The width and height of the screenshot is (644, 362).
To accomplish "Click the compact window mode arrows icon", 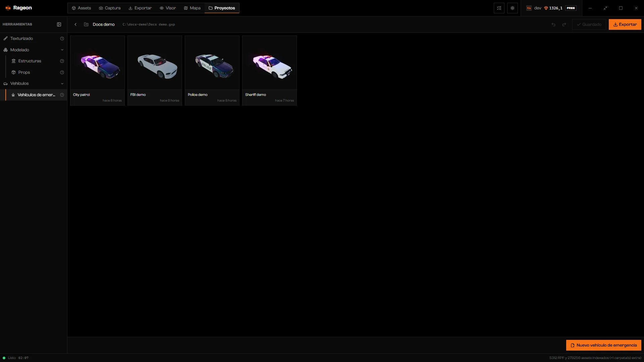I will 605,8.
